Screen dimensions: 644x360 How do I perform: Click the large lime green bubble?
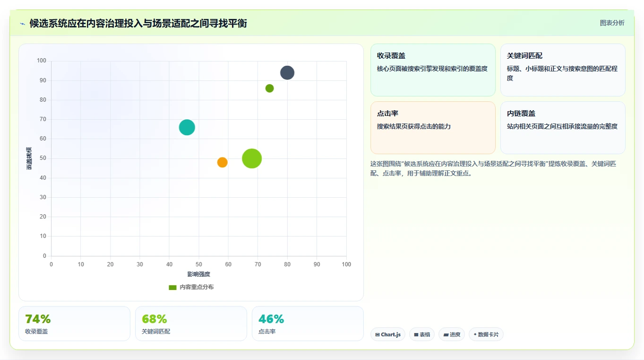[252, 158]
